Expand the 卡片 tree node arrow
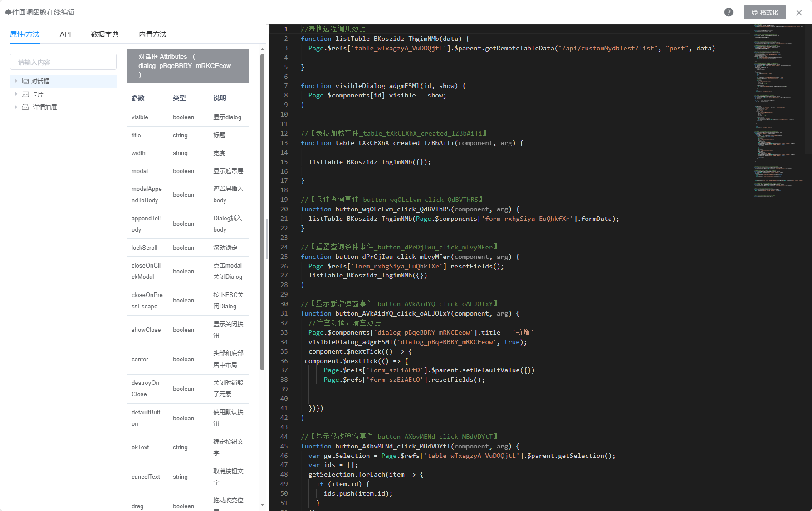The image size is (812, 511). click(16, 94)
